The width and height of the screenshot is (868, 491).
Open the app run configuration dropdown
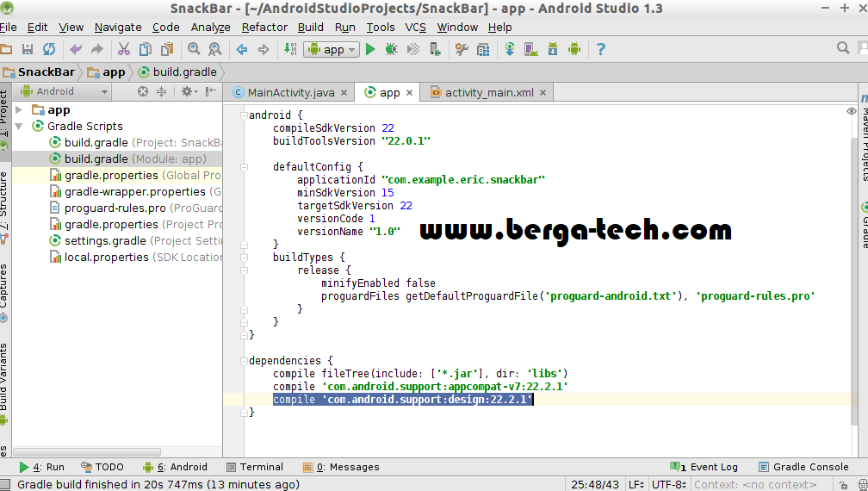pos(332,49)
